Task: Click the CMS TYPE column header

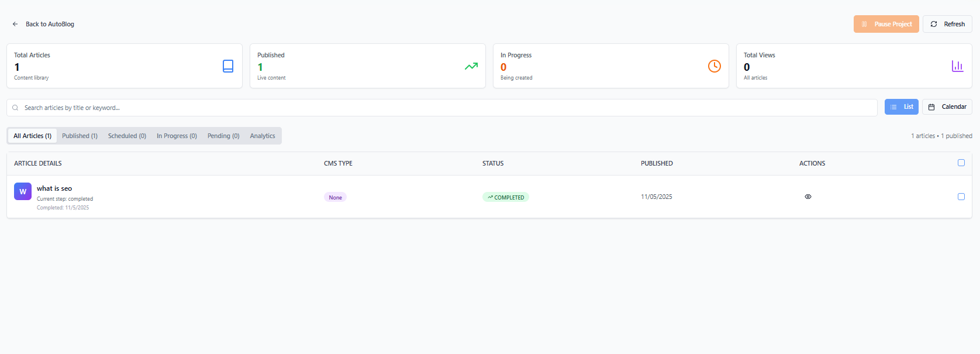Action: [x=338, y=163]
